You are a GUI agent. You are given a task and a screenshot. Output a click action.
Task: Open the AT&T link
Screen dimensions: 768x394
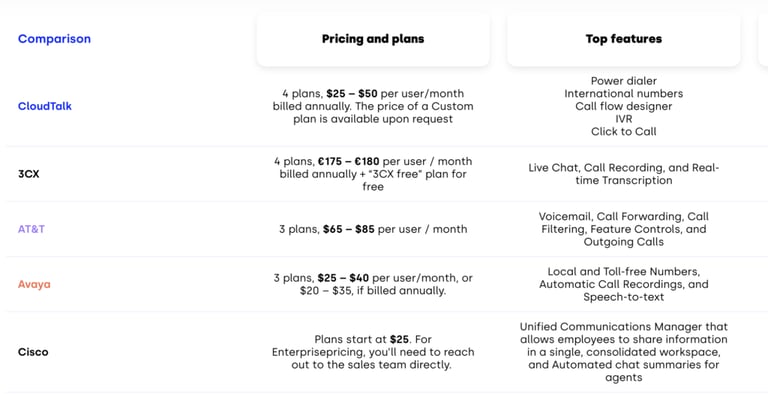[31, 229]
